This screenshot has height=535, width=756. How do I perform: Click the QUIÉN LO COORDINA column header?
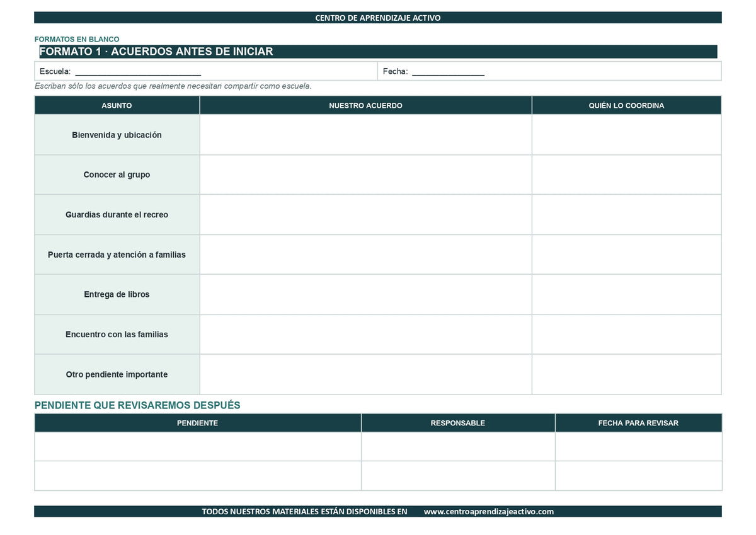(626, 105)
